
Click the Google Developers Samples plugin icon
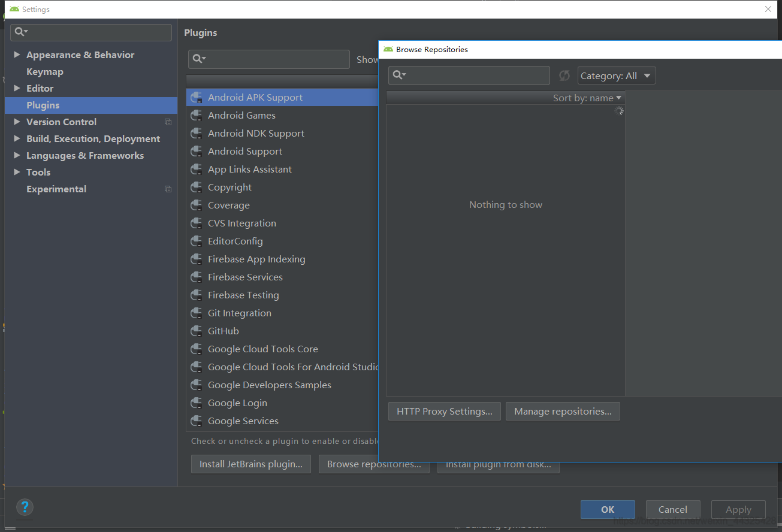pyautogui.click(x=196, y=385)
